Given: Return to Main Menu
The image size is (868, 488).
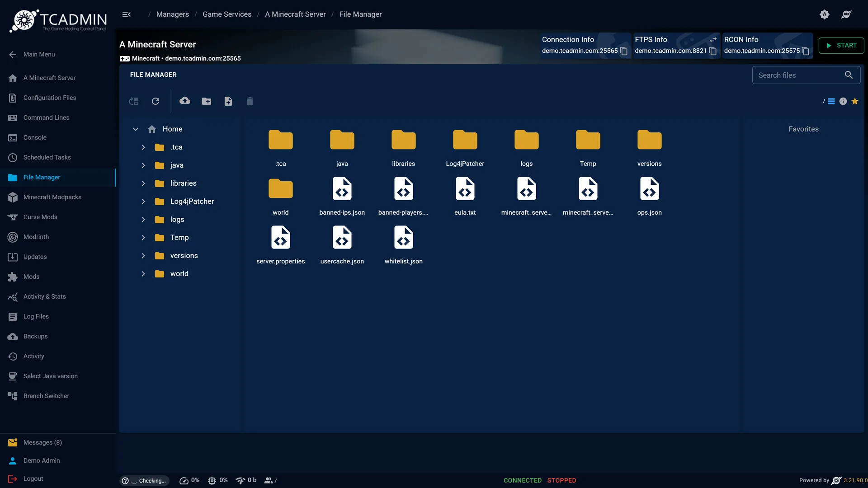Looking at the screenshot, I should 58,54.
